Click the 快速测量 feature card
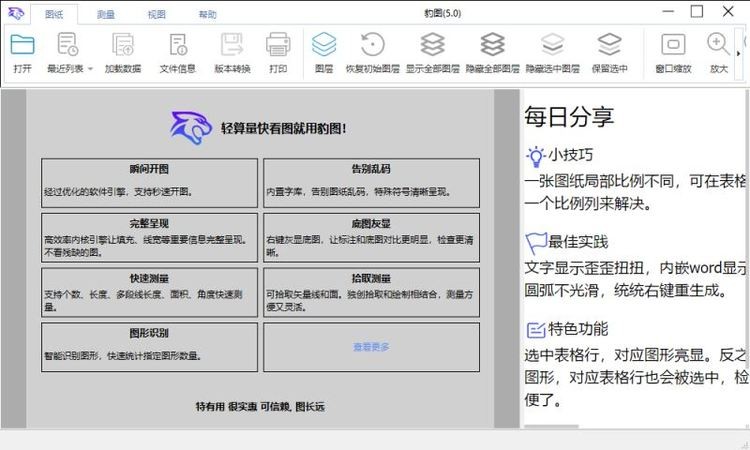750x450 pixels. click(149, 292)
